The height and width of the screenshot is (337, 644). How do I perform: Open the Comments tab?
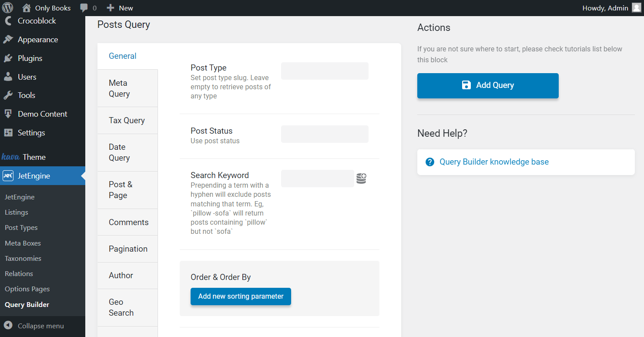click(x=127, y=222)
